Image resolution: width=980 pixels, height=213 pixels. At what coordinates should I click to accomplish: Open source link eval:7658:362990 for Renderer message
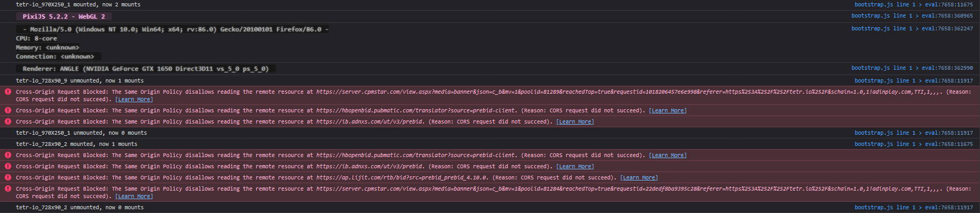point(912,68)
